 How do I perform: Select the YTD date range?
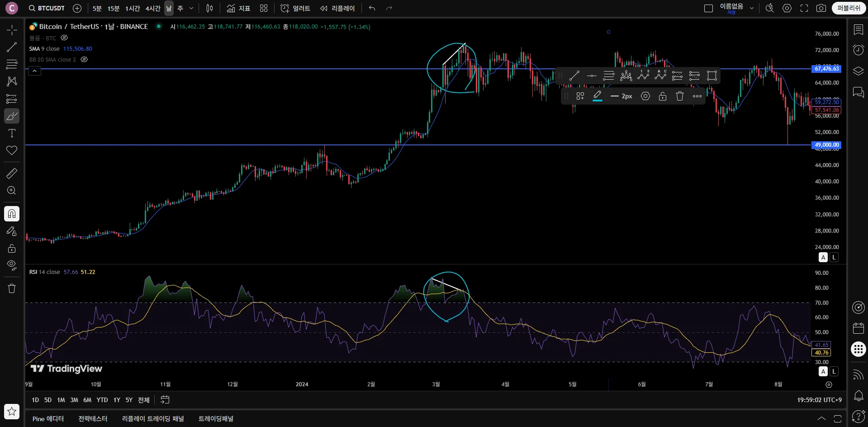102,400
